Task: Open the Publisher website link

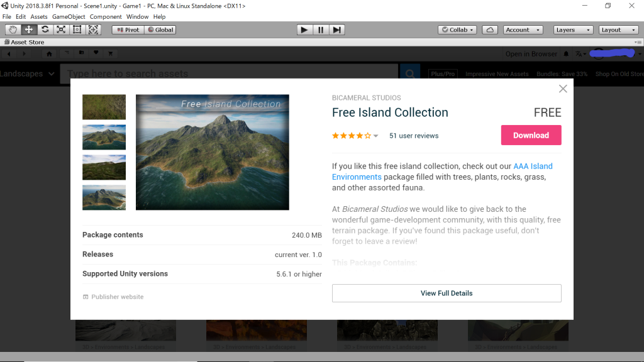Action: tap(113, 297)
